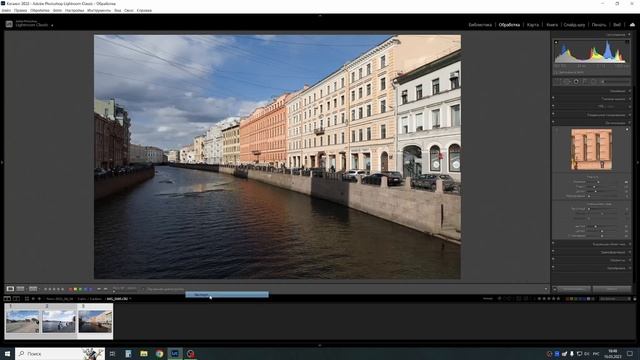Open Google Chrome from the taskbar
Image resolution: width=640 pixels, height=360 pixels.
click(159, 353)
